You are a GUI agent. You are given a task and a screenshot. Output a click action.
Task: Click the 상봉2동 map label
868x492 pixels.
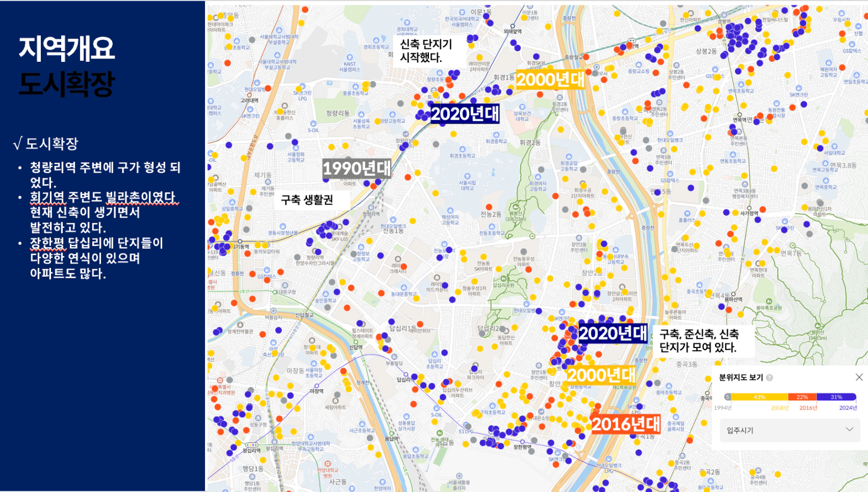(706, 51)
